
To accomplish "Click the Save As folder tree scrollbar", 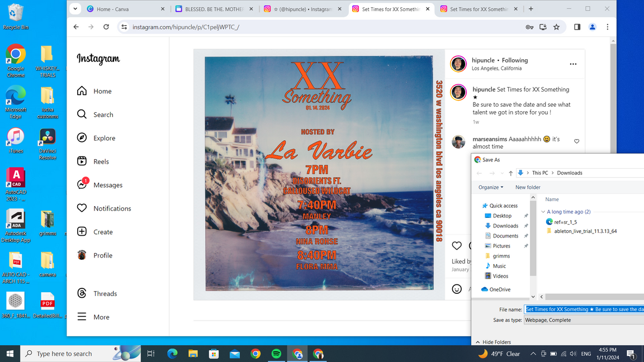I will pos(533,240).
